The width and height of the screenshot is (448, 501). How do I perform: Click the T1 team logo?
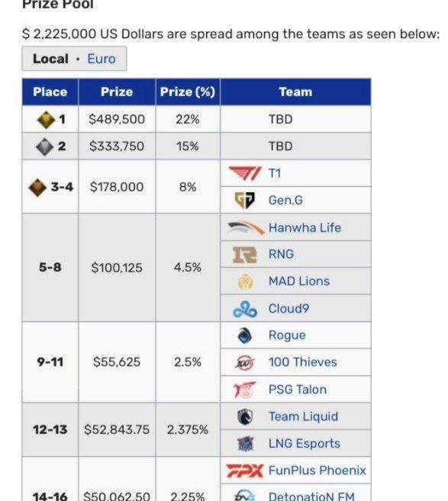[245, 174]
